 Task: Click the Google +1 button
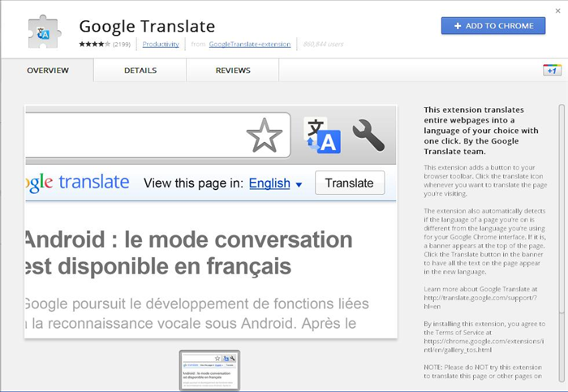click(x=552, y=70)
